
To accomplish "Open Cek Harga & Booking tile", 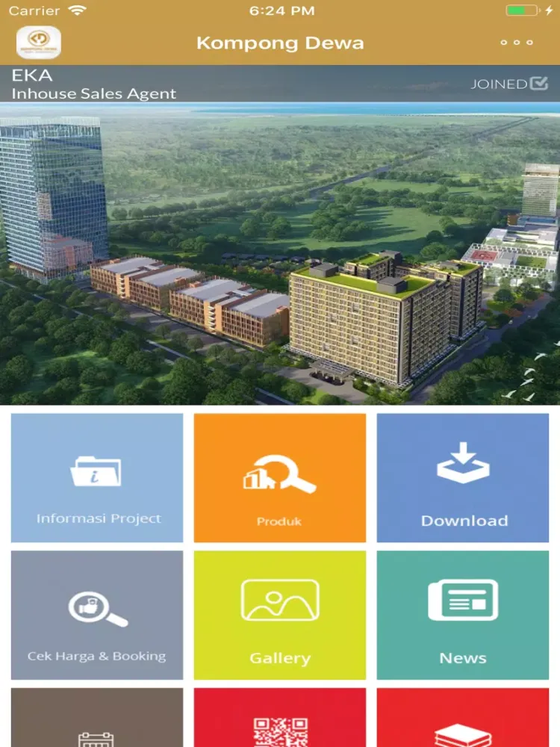I will [x=97, y=615].
